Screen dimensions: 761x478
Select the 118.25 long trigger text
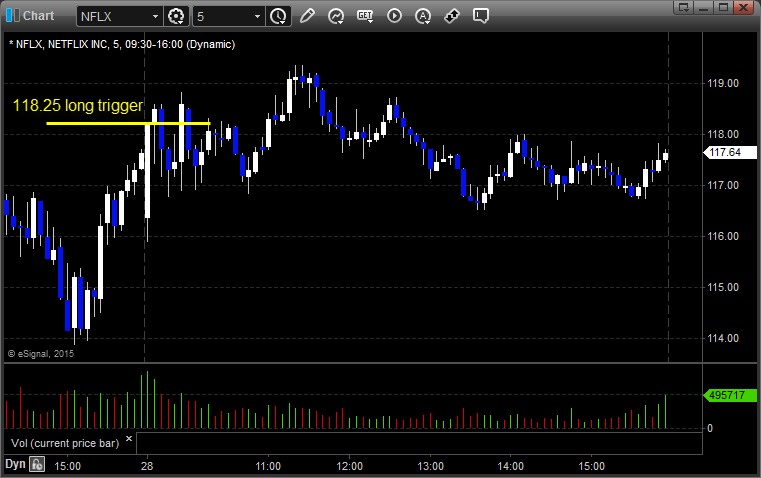78,105
